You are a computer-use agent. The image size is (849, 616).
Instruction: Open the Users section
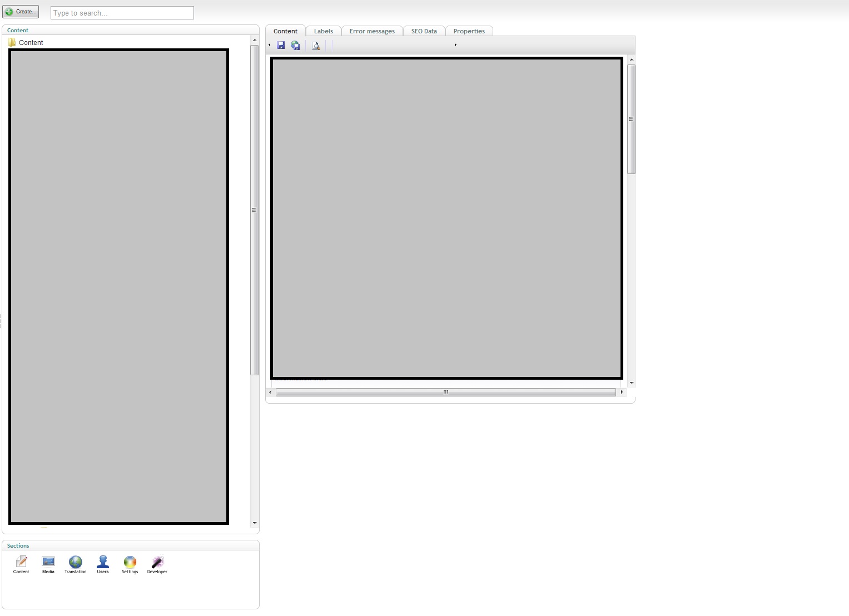pos(103,565)
